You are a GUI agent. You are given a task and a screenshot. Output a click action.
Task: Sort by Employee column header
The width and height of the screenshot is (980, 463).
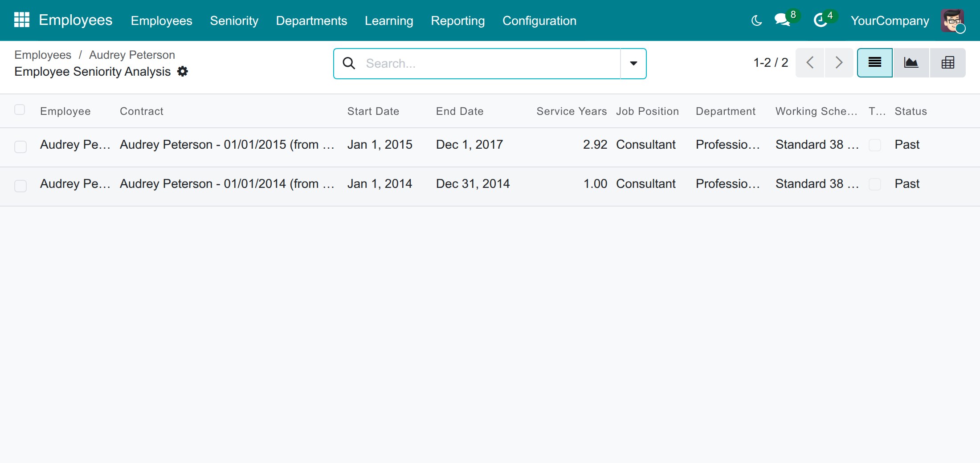click(x=65, y=111)
